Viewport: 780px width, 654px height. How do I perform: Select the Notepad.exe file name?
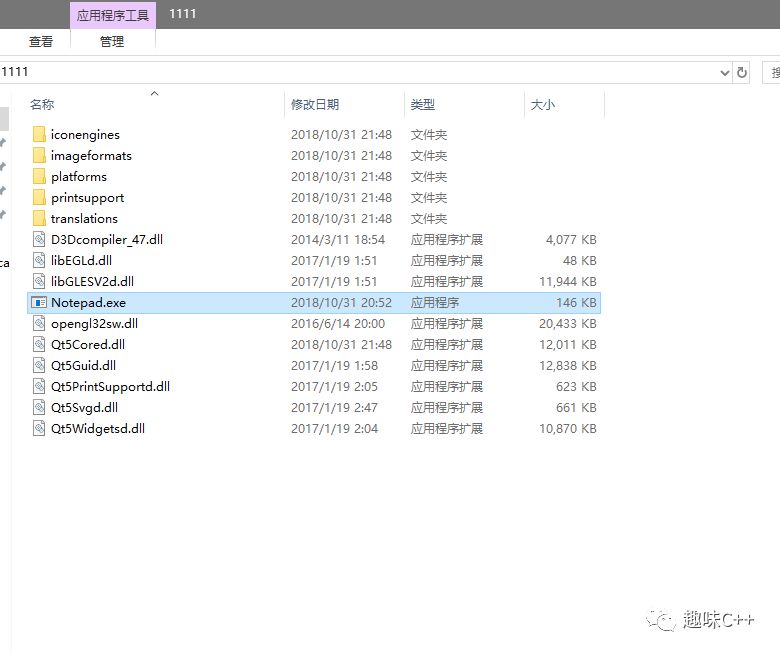(x=89, y=302)
